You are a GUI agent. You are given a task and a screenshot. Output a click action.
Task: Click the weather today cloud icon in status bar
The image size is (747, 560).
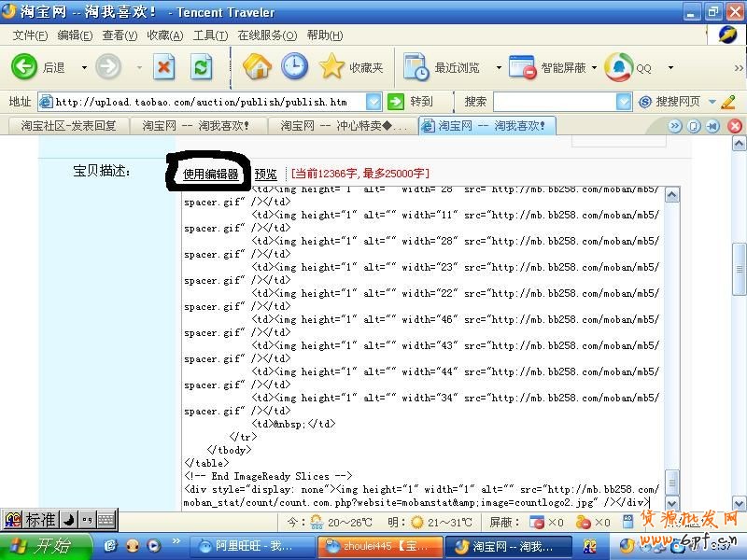(317, 523)
